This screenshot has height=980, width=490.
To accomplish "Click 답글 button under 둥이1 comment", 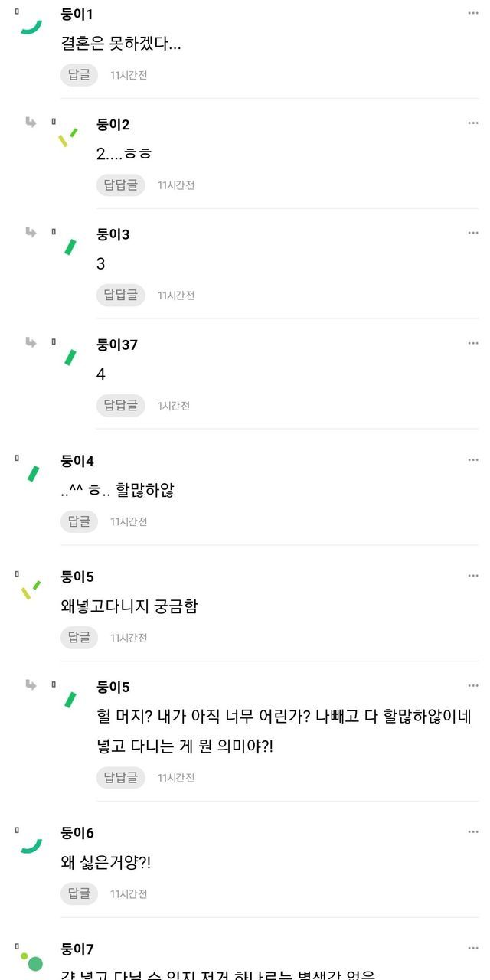I will [x=79, y=75].
